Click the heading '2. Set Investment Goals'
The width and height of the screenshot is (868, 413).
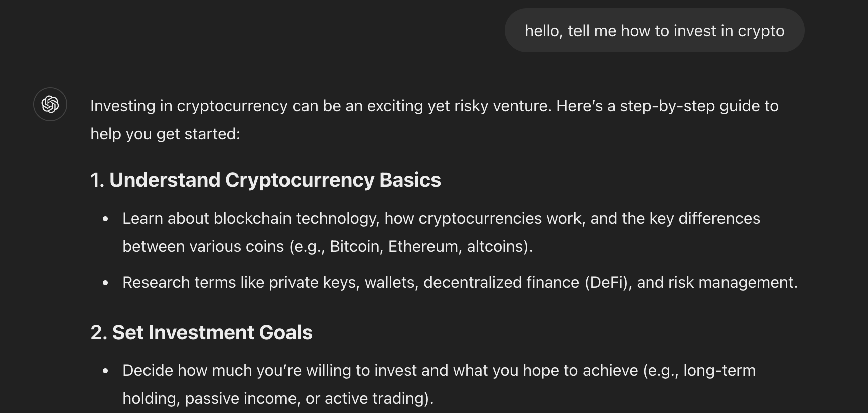point(201,333)
